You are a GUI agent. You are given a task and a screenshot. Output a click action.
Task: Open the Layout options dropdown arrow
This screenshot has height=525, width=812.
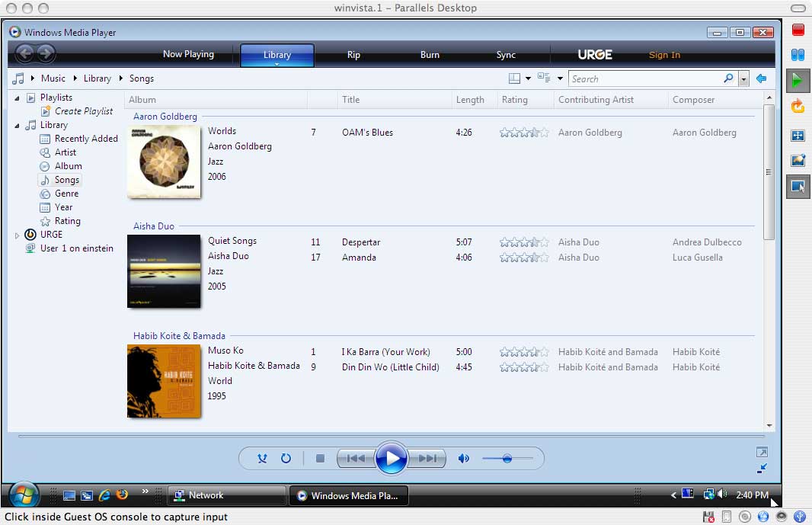tap(528, 78)
